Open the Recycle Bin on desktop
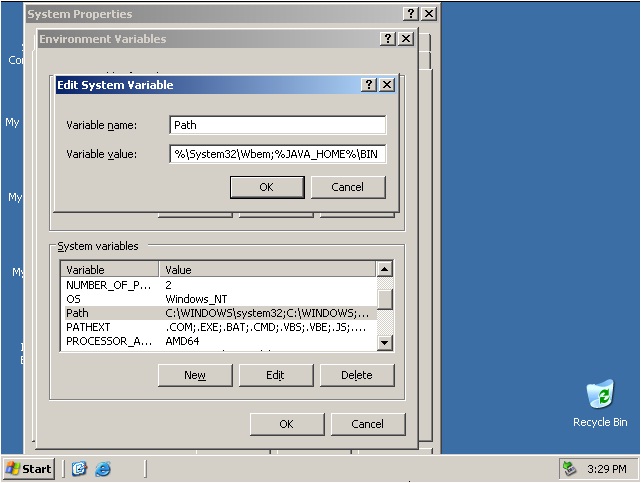Image resolution: width=641 pixels, height=483 pixels. [600, 396]
